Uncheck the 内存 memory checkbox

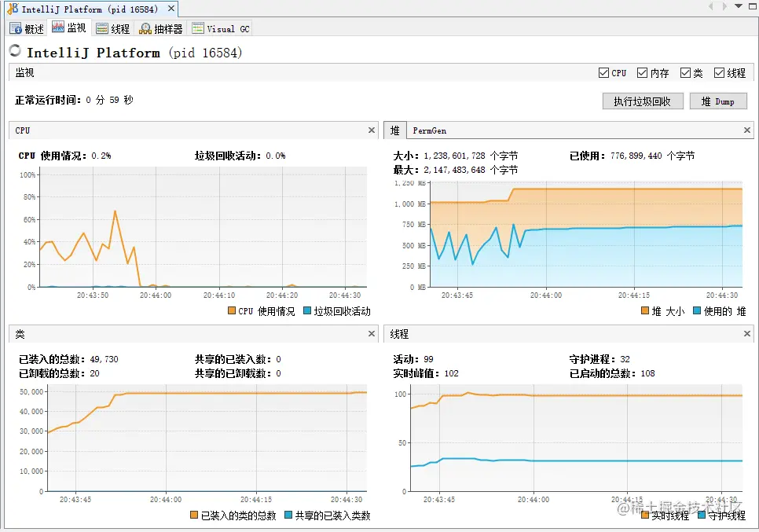(643, 72)
